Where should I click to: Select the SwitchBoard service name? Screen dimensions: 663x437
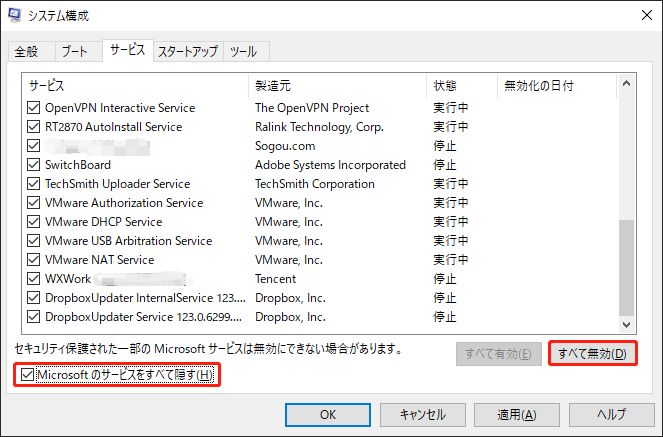[x=78, y=165]
